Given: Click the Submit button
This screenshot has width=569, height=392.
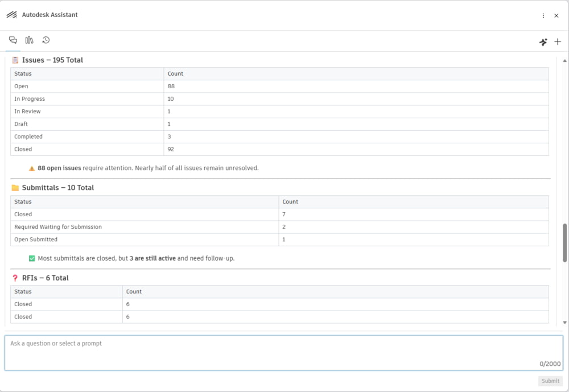Looking at the screenshot, I should tap(550, 381).
